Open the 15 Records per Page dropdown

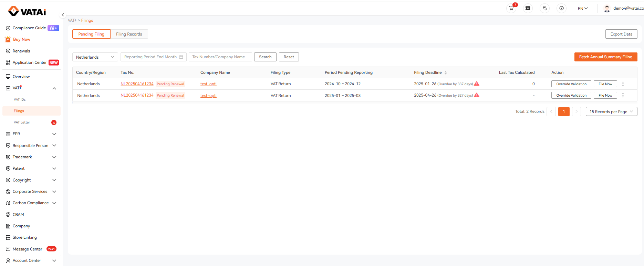[611, 111]
